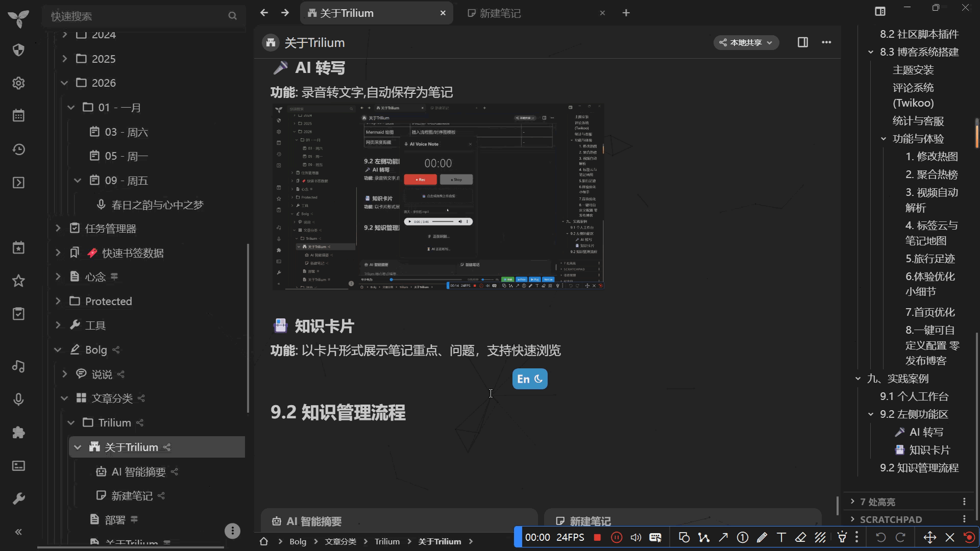This screenshot has height=551, width=980.
Task: Click the music note icon in sidebar
Action: pyautogui.click(x=18, y=366)
